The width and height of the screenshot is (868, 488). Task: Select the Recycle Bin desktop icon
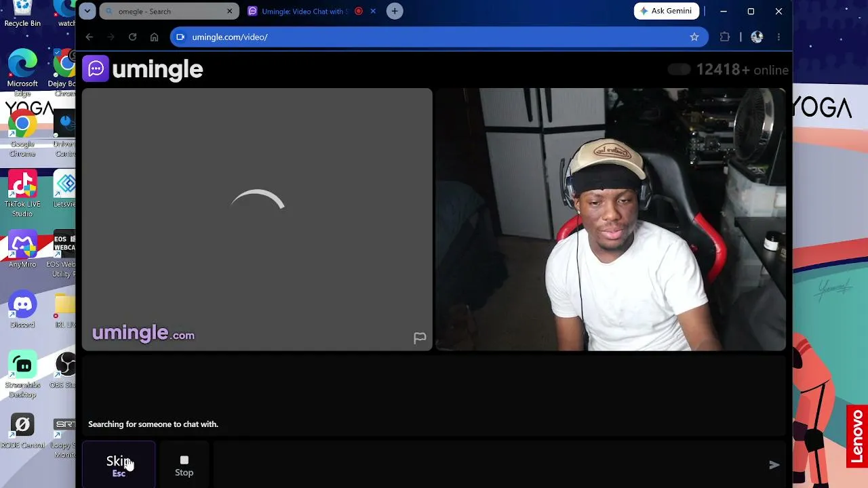coord(22,14)
